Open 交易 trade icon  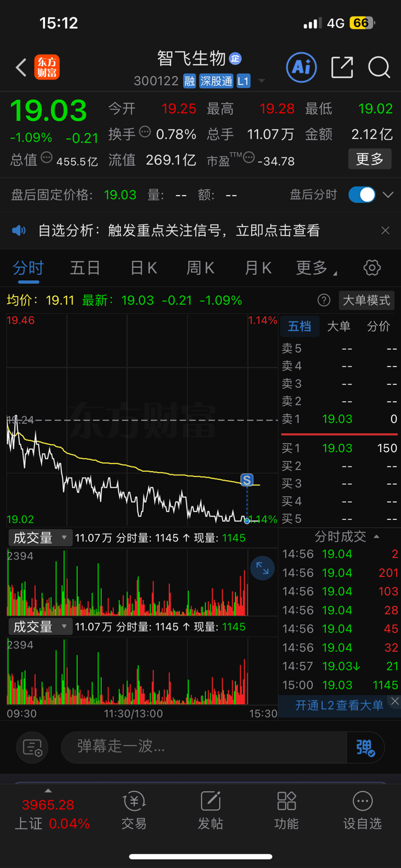pos(134,811)
